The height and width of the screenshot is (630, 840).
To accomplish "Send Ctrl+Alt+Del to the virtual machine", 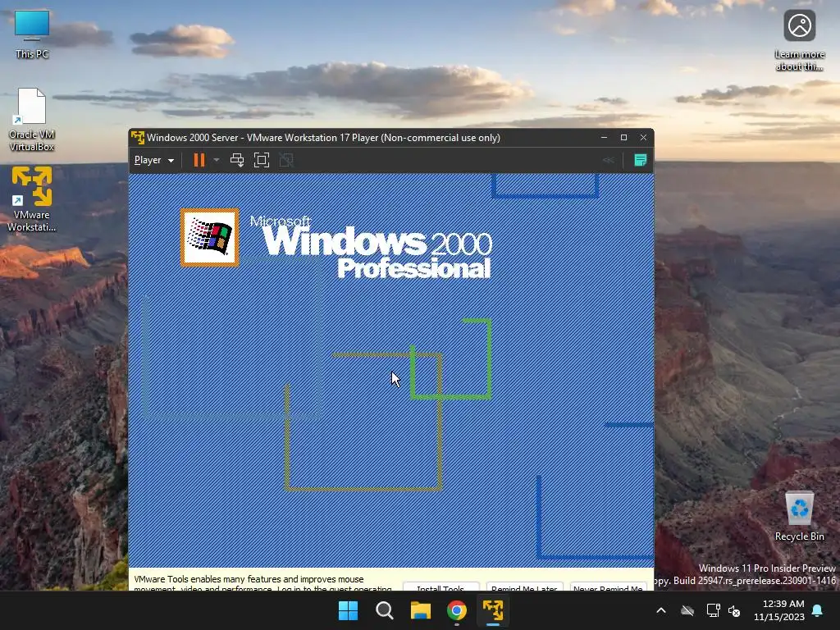I will [x=237, y=160].
